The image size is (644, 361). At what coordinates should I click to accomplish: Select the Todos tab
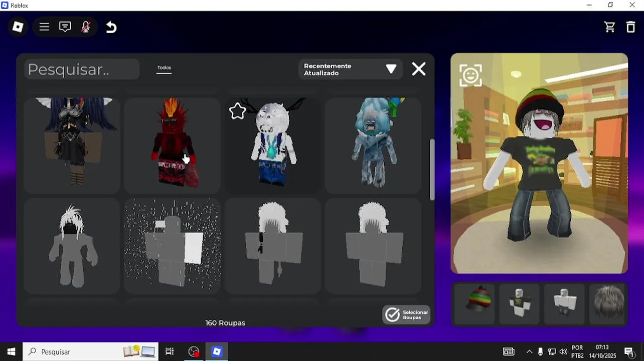pos(164,68)
